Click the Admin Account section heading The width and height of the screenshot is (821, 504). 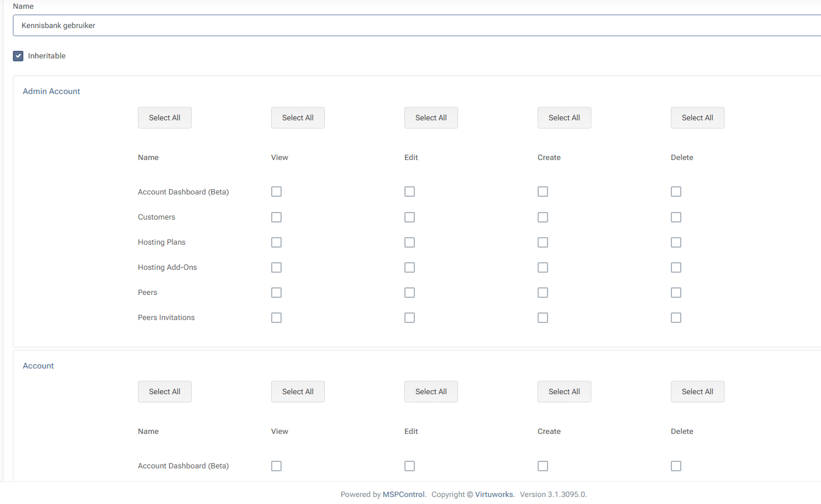coord(51,92)
